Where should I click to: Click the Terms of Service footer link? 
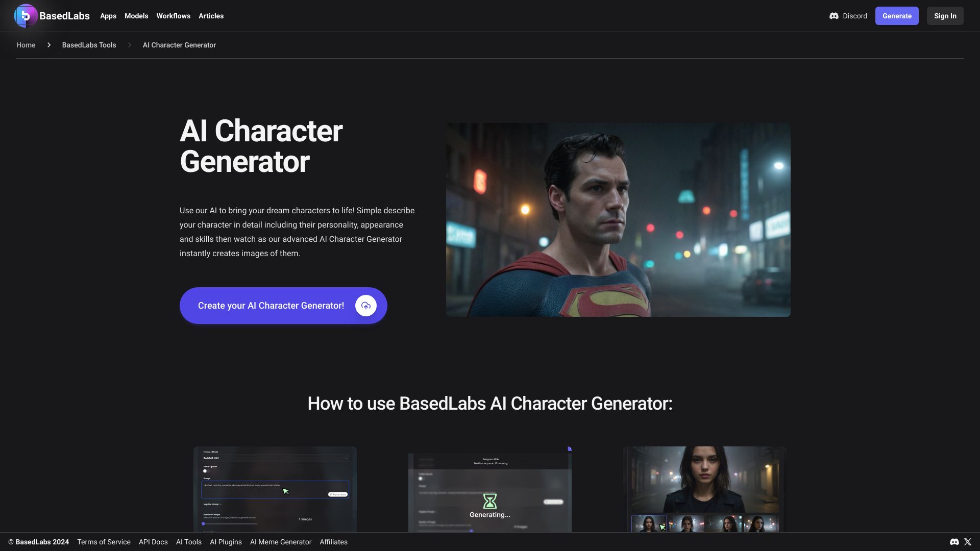104,542
